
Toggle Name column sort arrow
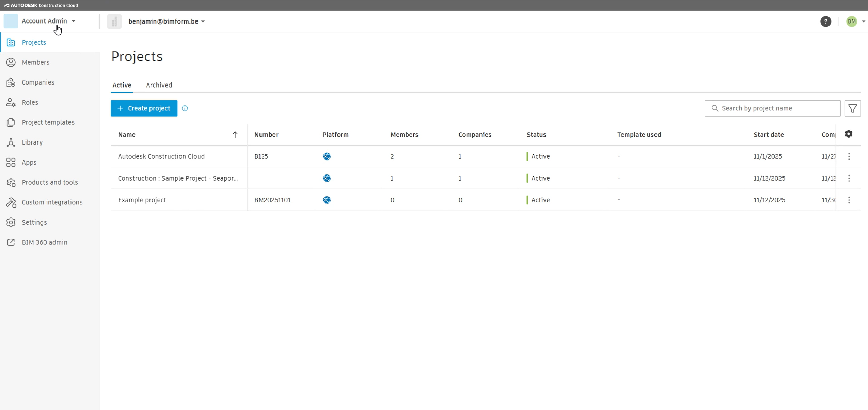click(x=235, y=135)
